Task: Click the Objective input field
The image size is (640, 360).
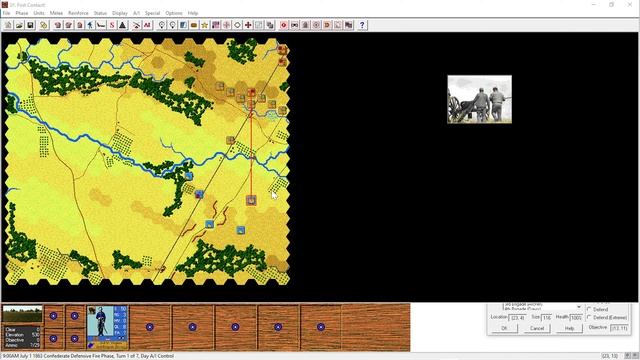Action: point(619,328)
